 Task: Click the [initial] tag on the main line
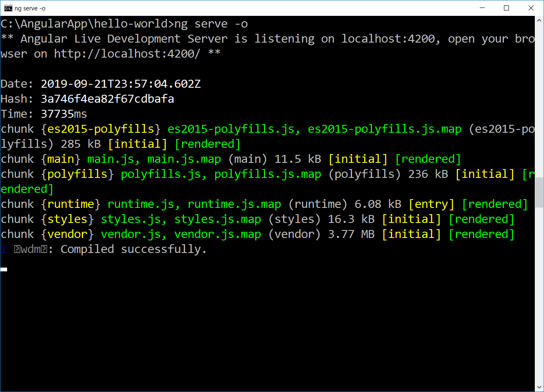point(358,159)
